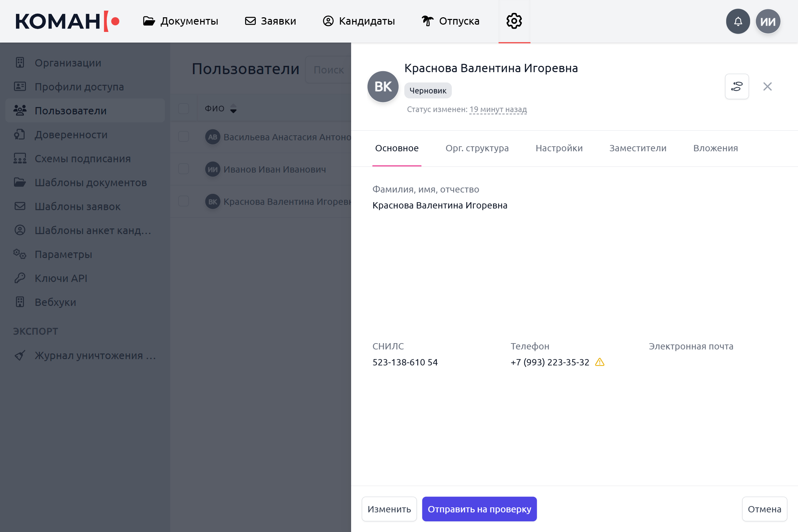Sort users by ФИО column arrows
Viewport: 798px width, 532px height.
click(x=233, y=109)
